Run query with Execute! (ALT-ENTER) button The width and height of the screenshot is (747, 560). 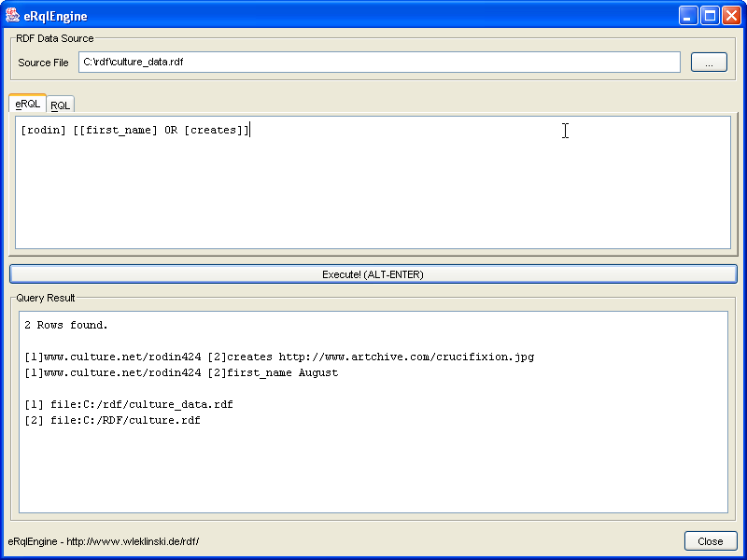click(373, 274)
